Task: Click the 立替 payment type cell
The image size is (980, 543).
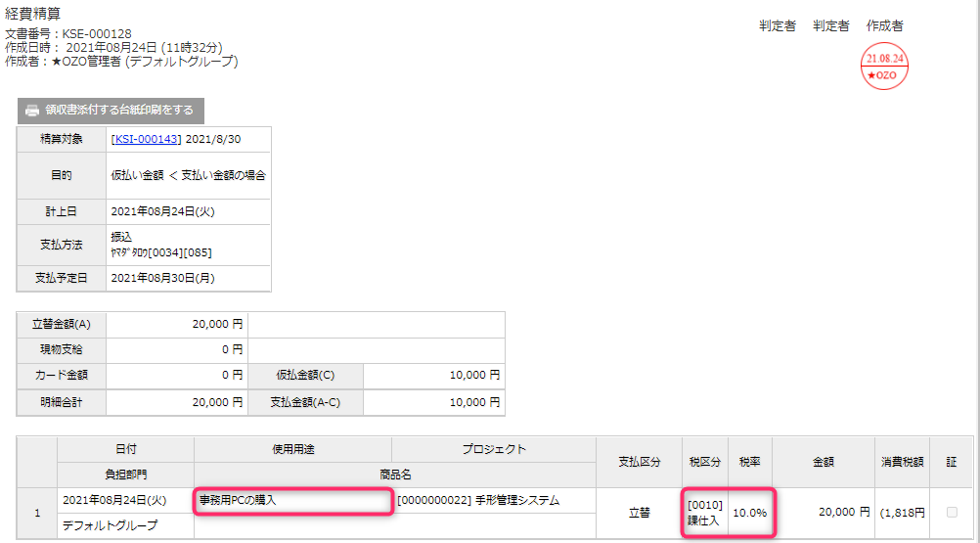Action: coord(639,513)
